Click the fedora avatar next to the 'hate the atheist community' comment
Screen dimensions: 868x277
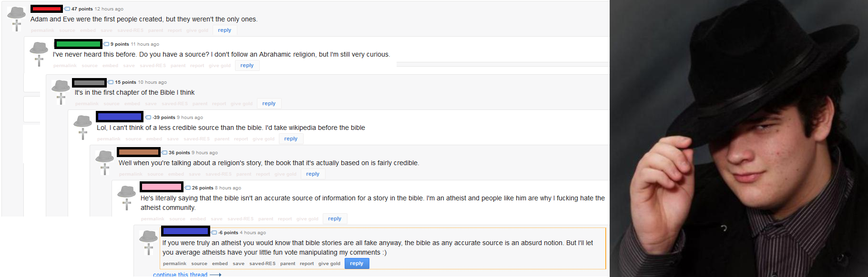[127, 198]
